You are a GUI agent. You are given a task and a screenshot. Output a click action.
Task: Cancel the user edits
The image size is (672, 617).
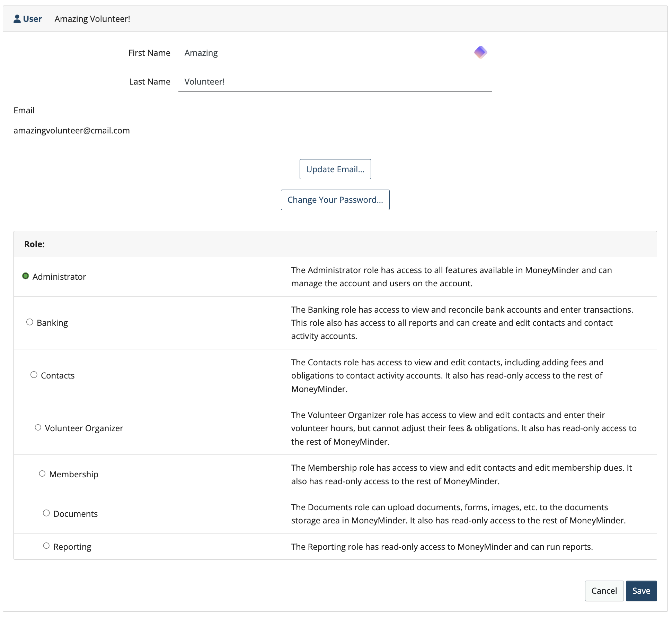(x=604, y=591)
